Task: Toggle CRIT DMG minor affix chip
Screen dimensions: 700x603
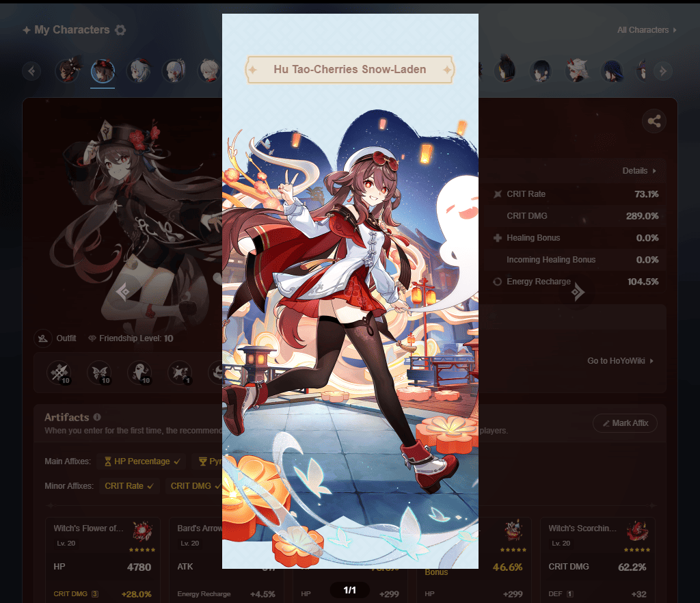Action: (193, 486)
